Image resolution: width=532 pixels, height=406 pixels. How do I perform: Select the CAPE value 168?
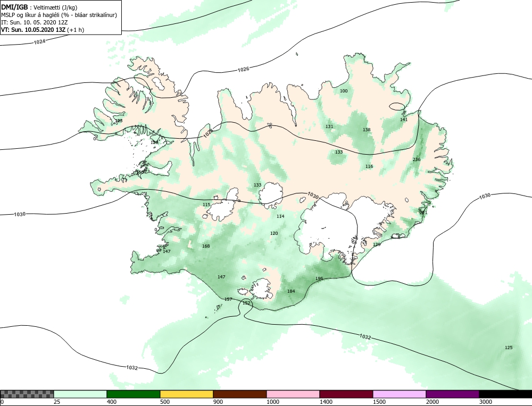(206, 246)
